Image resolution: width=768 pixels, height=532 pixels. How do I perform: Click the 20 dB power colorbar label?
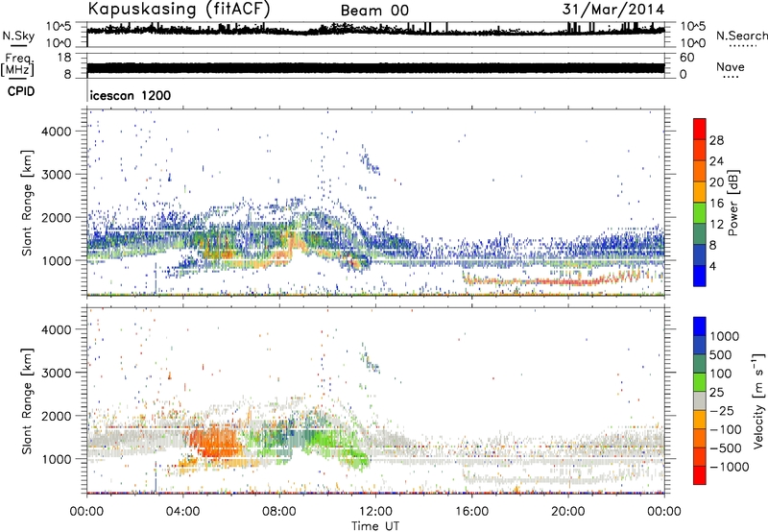pos(716,182)
